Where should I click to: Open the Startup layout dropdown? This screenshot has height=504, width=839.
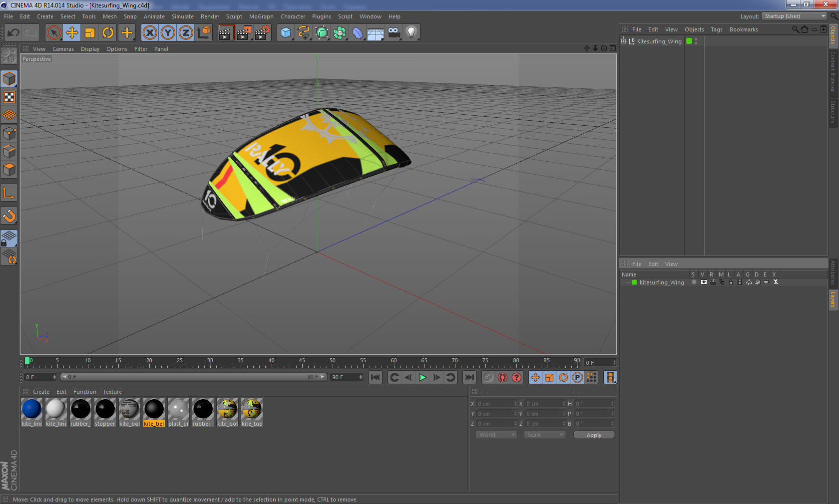[x=795, y=16]
